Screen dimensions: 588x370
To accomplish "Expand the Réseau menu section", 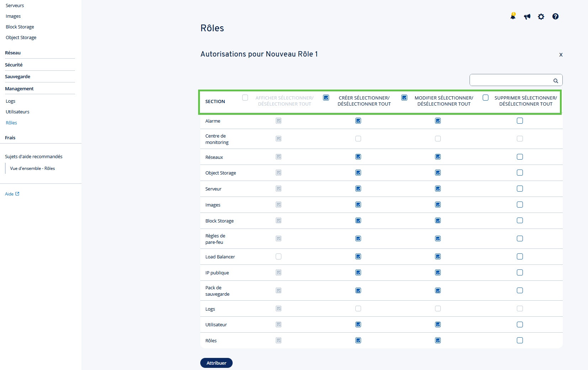I will (x=13, y=53).
